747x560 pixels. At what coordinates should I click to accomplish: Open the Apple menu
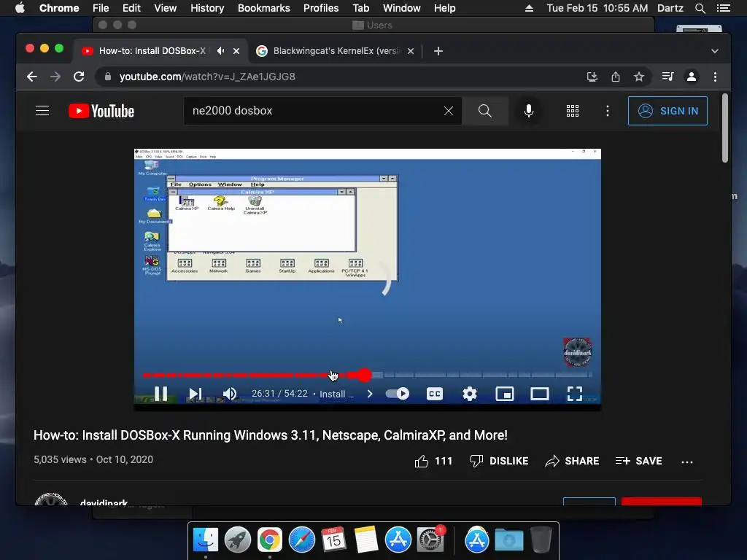tap(20, 8)
